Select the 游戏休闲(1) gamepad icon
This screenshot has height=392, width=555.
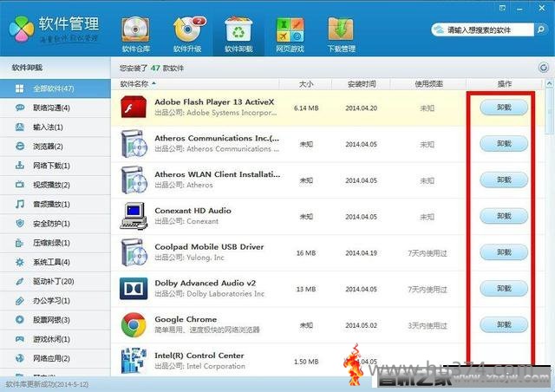(20, 339)
